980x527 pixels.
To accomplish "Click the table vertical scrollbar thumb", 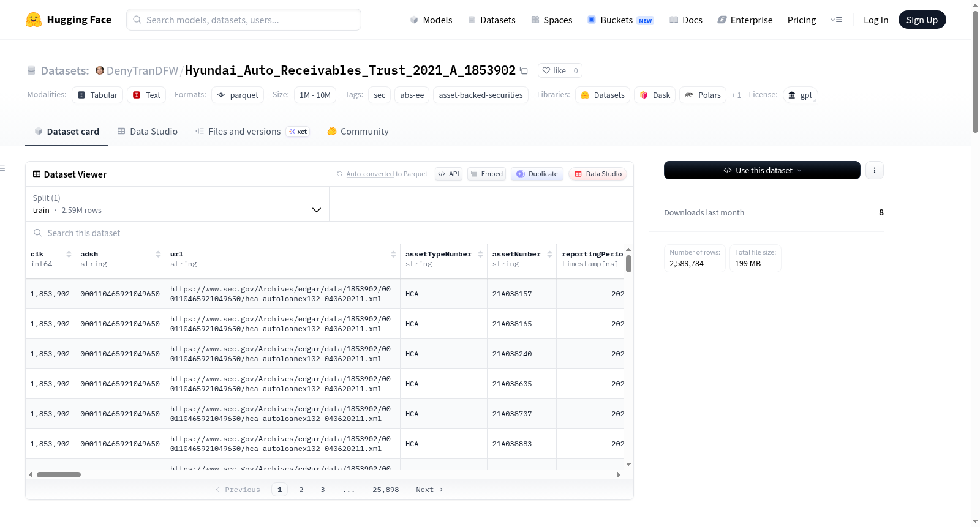I will pyautogui.click(x=628, y=264).
